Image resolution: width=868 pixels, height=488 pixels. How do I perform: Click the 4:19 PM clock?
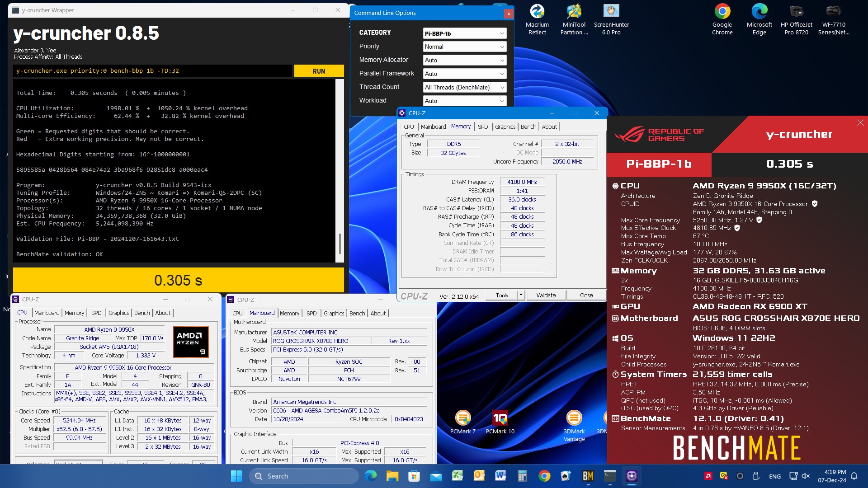tap(835, 472)
